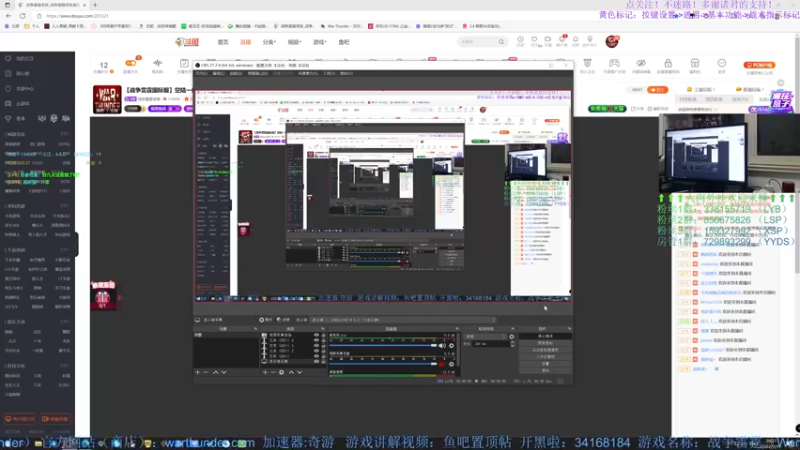The image size is (800, 450).
Task: Click Stop Streaming button in OBS Controls
Action: (545, 336)
